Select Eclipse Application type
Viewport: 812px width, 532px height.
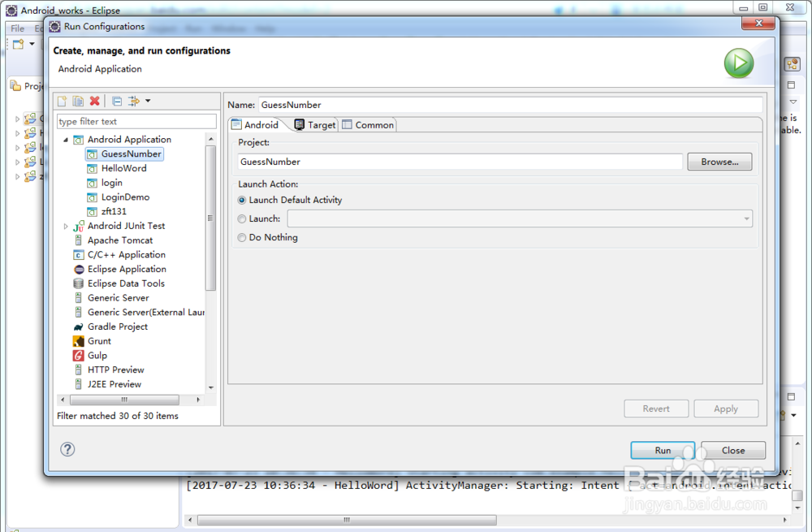click(x=120, y=270)
